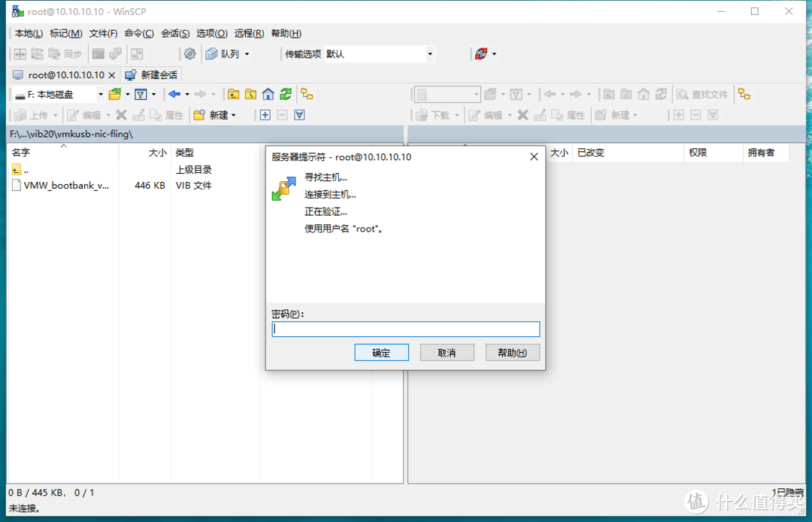Open the local directory folder icon
This screenshot has width=812, height=522.
pyautogui.click(x=115, y=94)
